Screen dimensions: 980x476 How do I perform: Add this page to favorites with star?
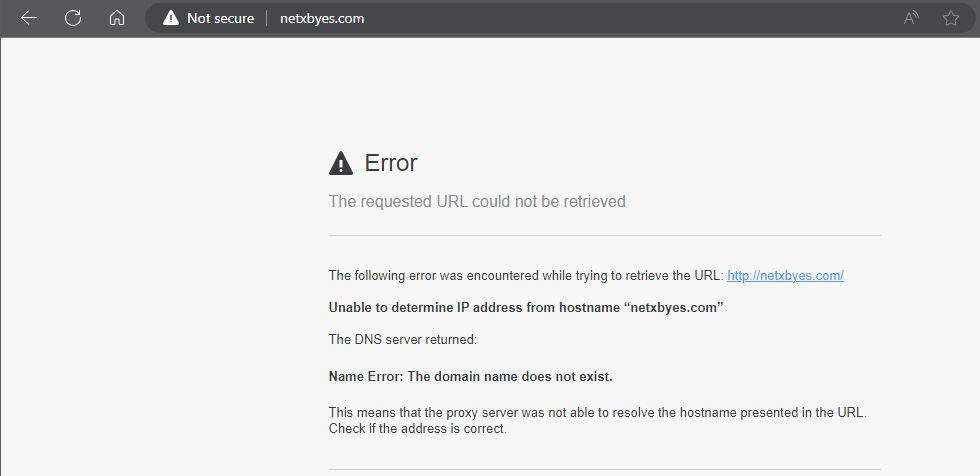click(950, 18)
